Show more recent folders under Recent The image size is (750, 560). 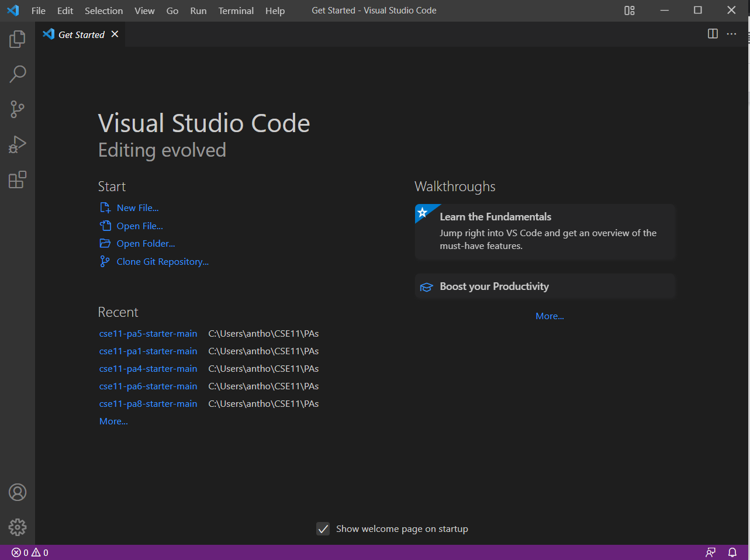pyautogui.click(x=113, y=421)
